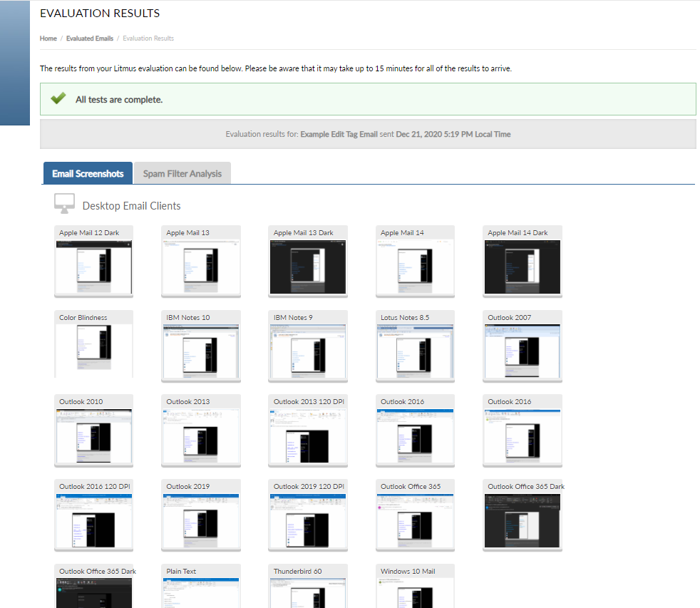
Task: View IBM Notes 10 screenshot
Action: (x=201, y=352)
